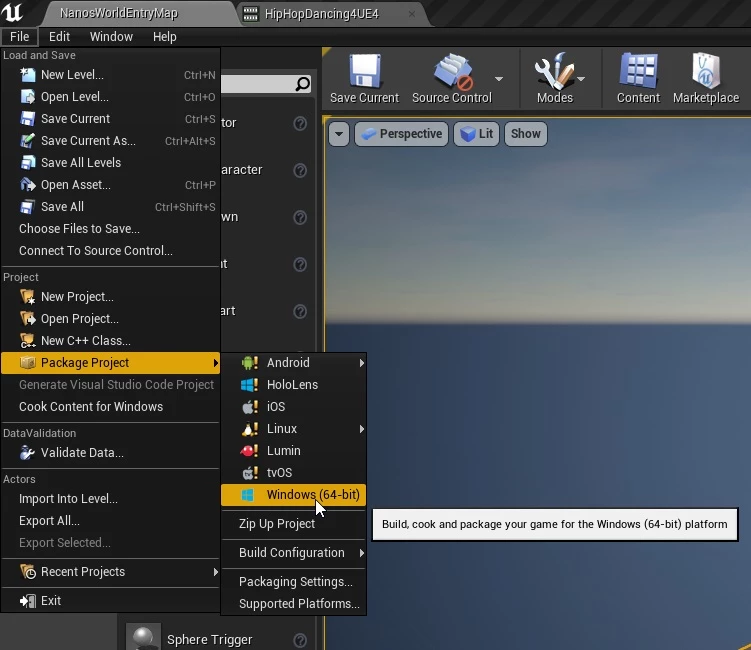Viewport: 751px width, 650px height.
Task: Open the File menu
Action: (x=20, y=37)
